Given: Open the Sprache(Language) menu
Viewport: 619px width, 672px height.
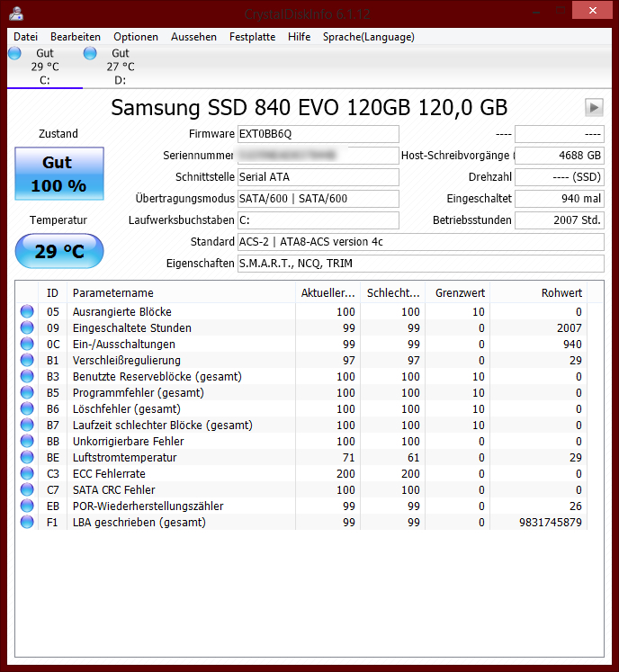Looking at the screenshot, I should (x=369, y=37).
